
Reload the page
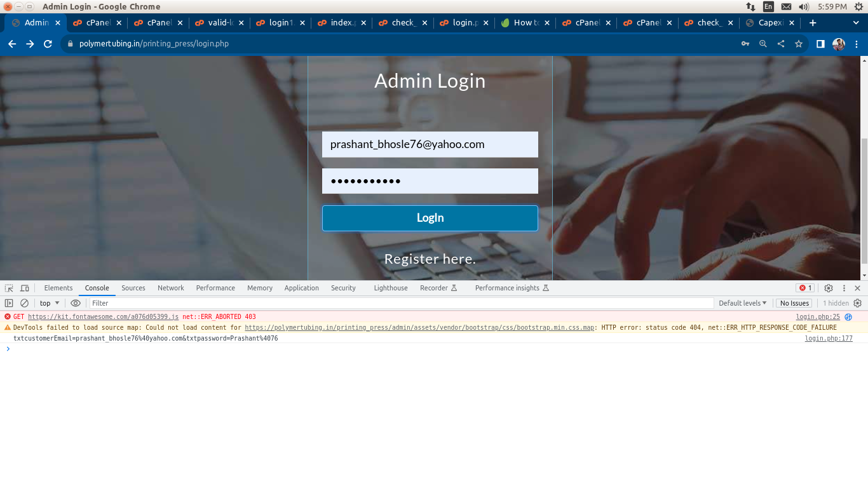(x=48, y=44)
